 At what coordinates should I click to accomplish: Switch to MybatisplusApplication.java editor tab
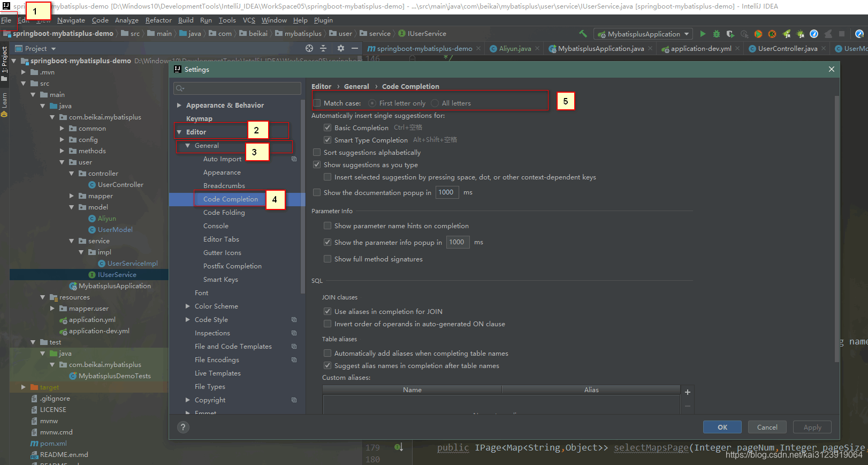[x=600, y=48]
